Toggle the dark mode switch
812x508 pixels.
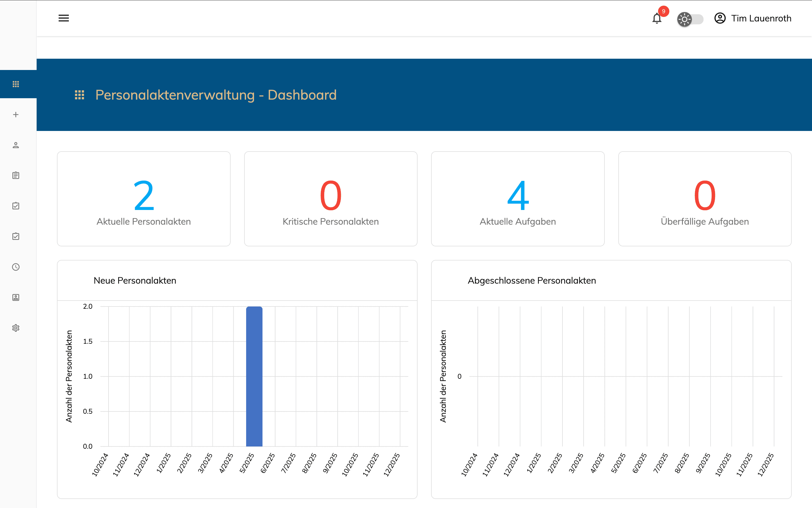[x=690, y=19]
